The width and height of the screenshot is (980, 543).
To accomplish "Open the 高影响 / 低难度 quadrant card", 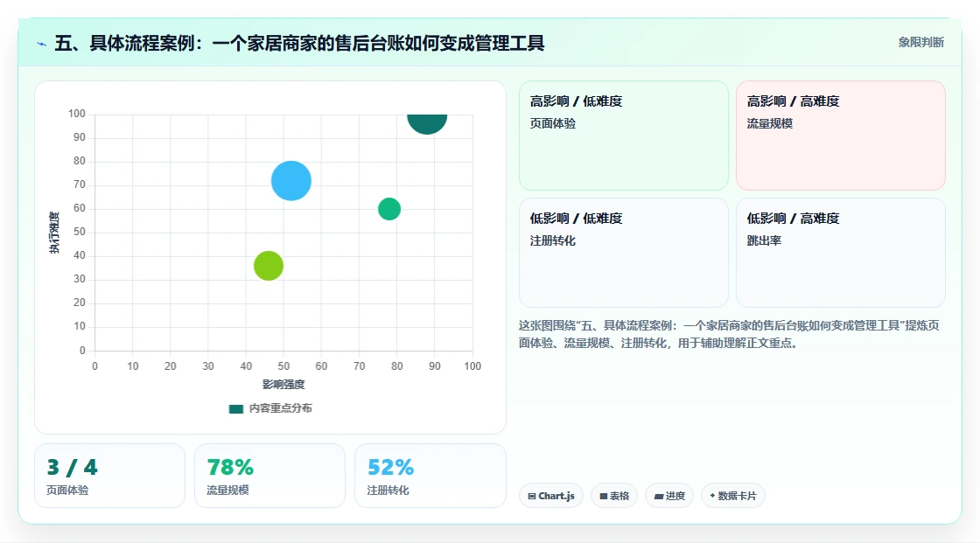I will pyautogui.click(x=624, y=135).
